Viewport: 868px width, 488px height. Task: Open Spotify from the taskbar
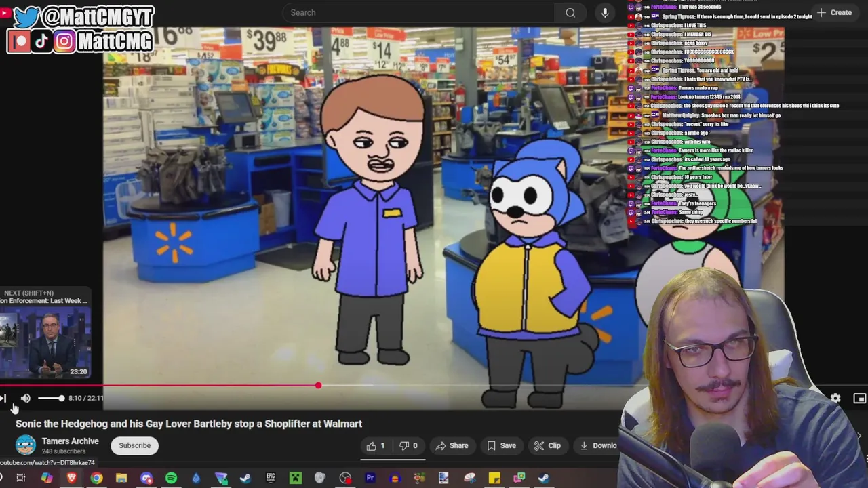171,478
